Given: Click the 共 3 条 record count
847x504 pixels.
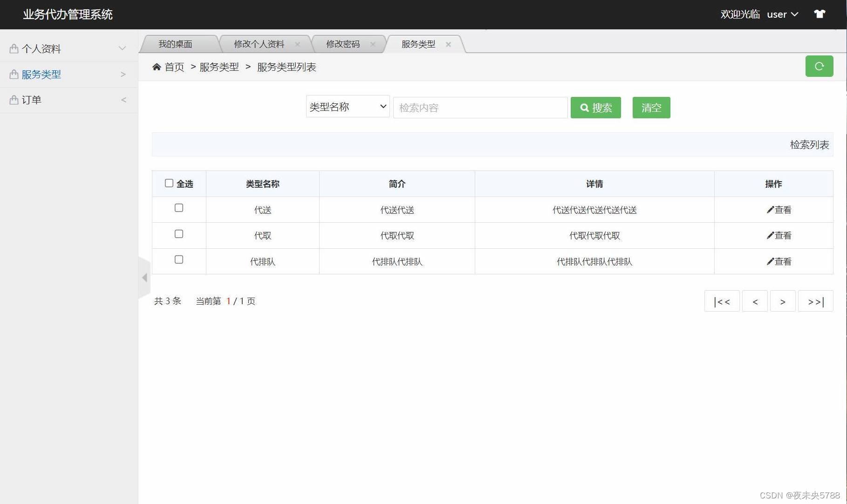Looking at the screenshot, I should click(168, 301).
